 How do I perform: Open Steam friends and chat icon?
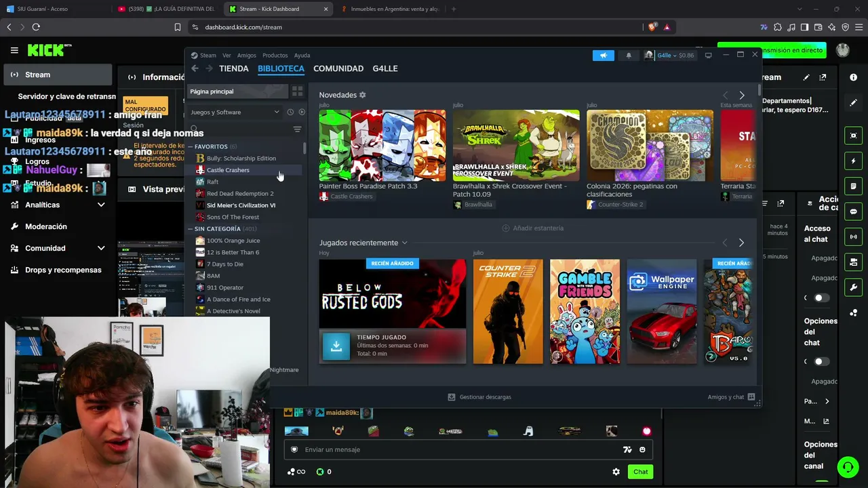(x=751, y=397)
